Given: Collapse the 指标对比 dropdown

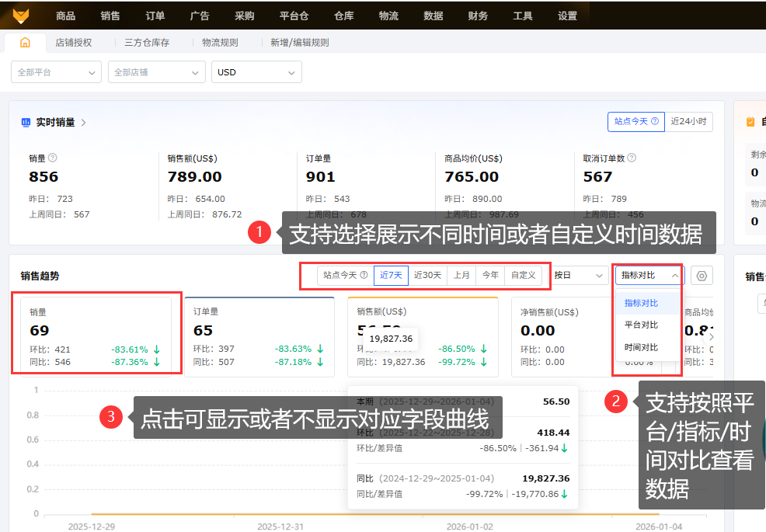Looking at the screenshot, I should click(x=649, y=276).
